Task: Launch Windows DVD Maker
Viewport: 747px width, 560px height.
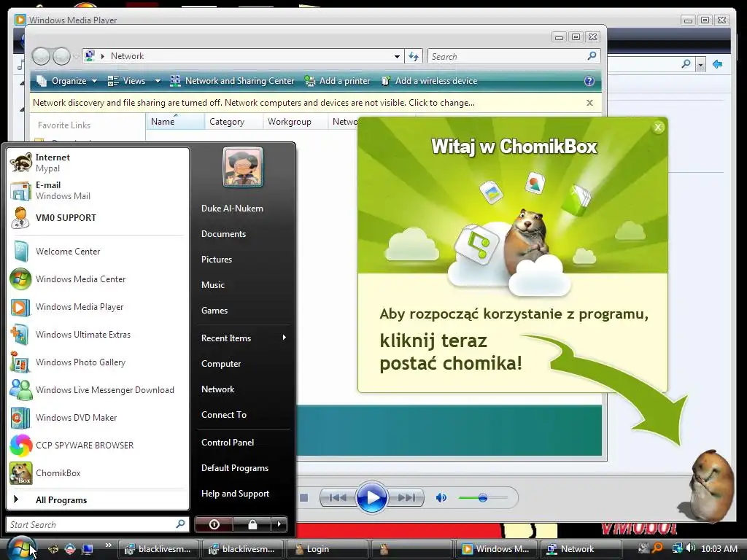Action: click(x=97, y=418)
